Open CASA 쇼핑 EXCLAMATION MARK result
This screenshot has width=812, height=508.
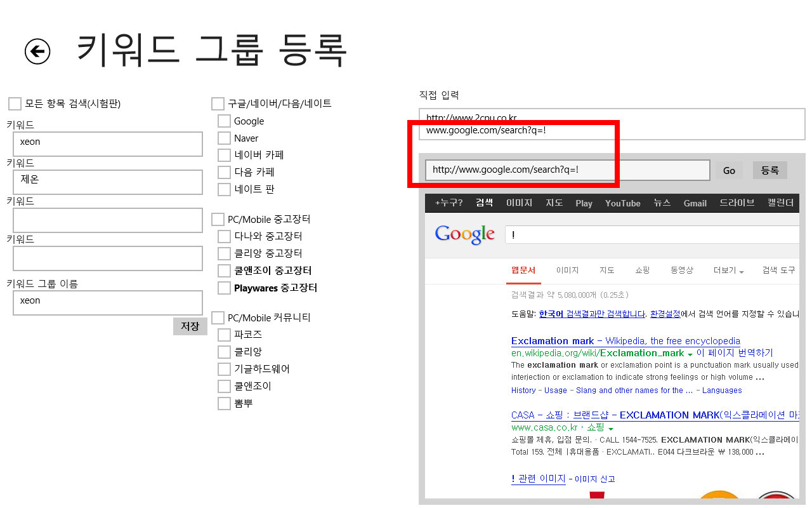[x=655, y=415]
